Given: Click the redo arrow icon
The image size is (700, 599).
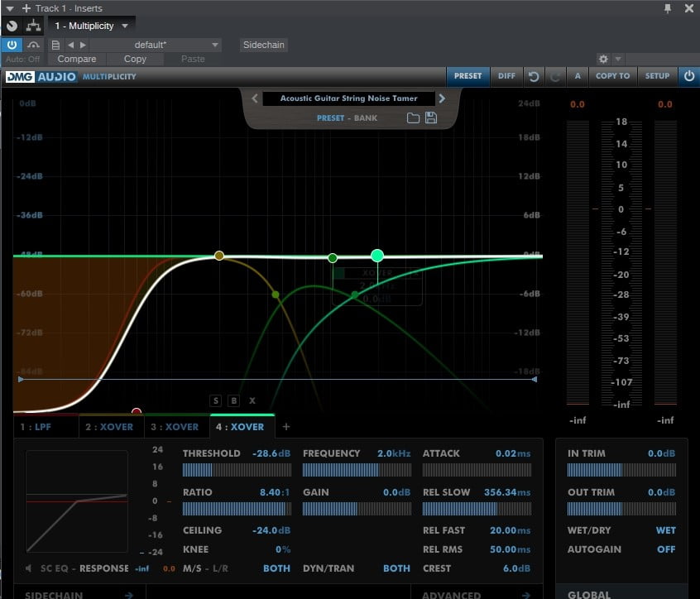Looking at the screenshot, I should pyautogui.click(x=555, y=76).
